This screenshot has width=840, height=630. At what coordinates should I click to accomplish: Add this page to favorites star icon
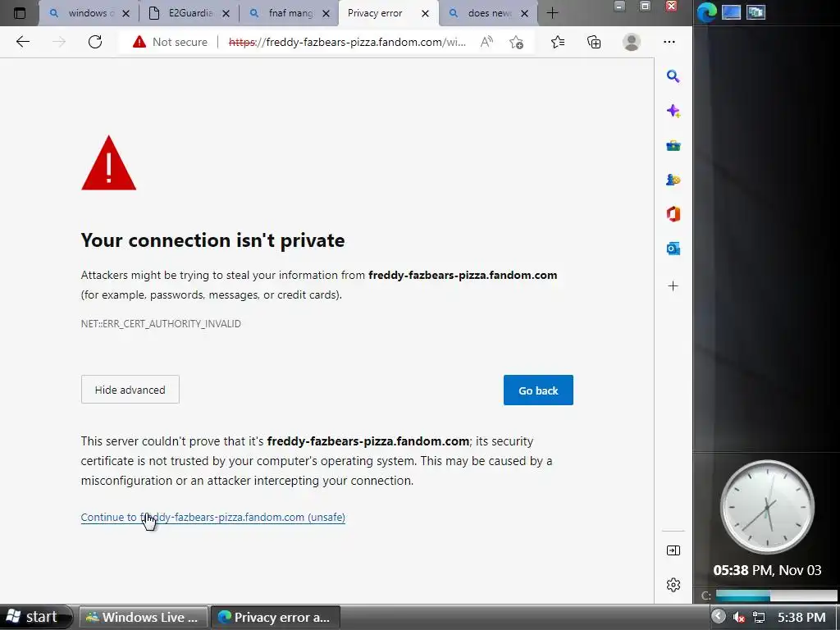coord(517,42)
